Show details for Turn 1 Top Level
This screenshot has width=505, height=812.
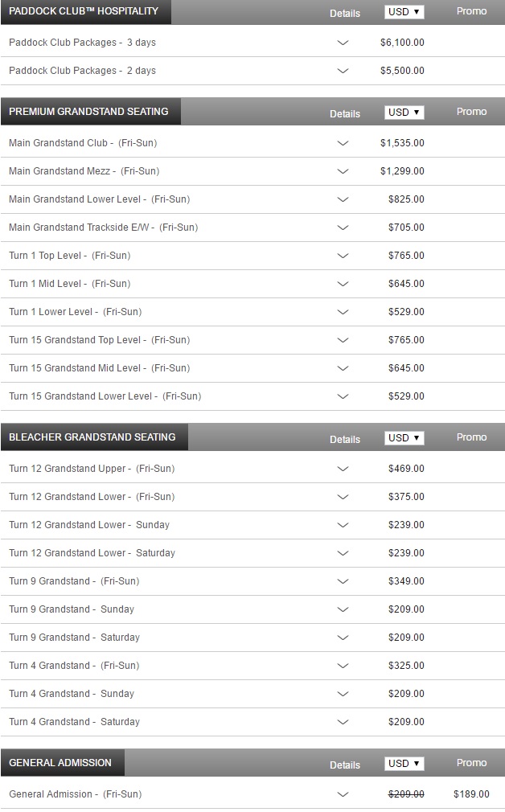click(343, 256)
